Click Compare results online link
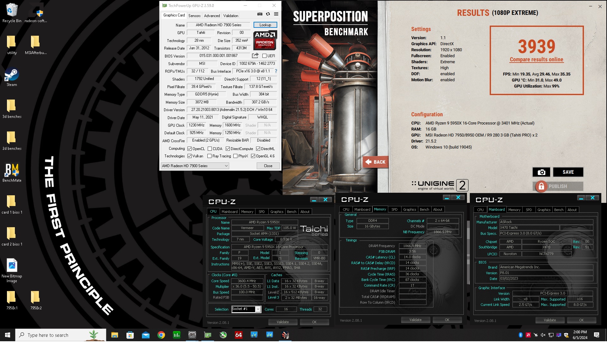 (536, 59)
